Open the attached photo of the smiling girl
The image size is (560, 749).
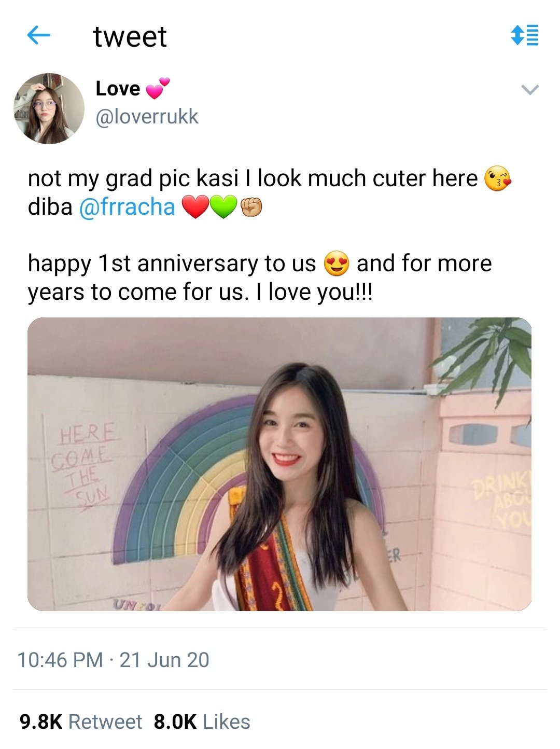click(279, 464)
